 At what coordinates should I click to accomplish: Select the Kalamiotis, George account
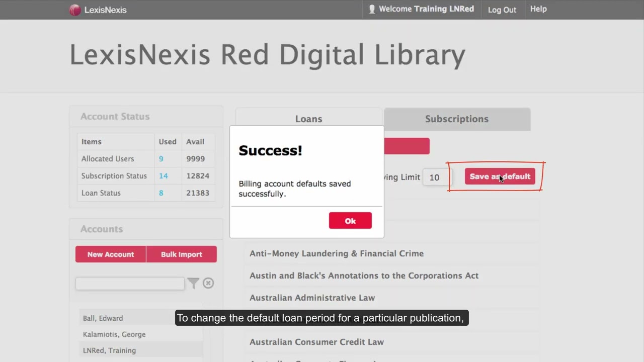point(141,334)
